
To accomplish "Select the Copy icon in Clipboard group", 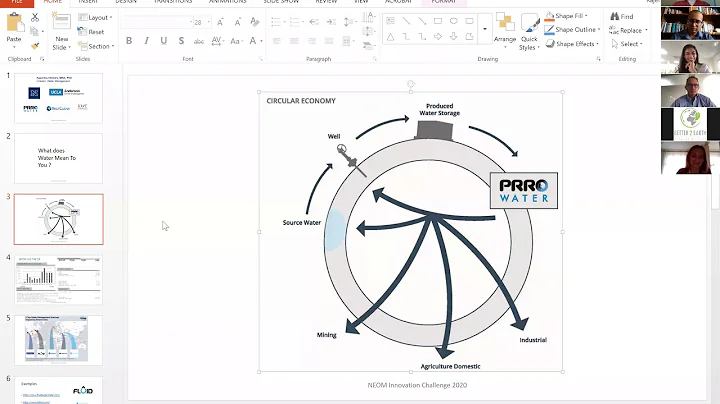I will (x=34, y=31).
